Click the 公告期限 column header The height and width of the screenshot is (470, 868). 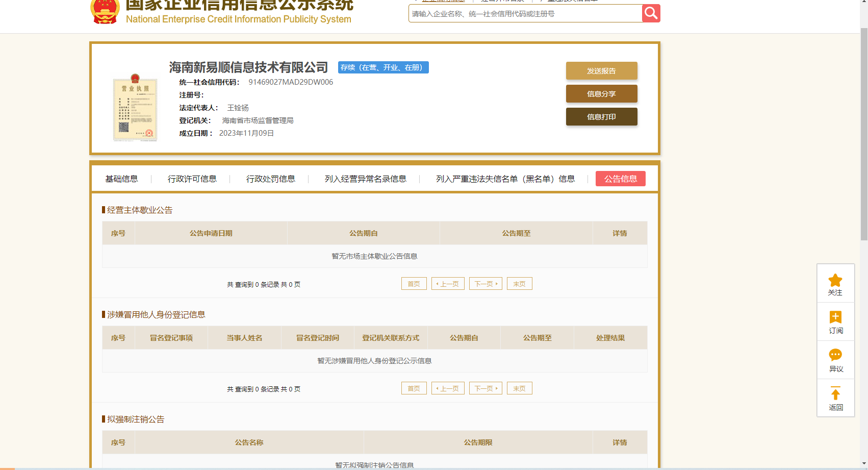coord(478,442)
